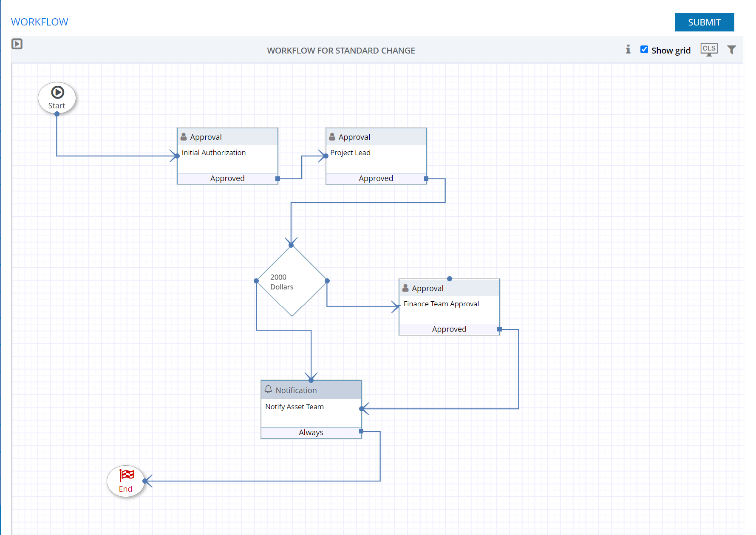
Task: Click right connector dot of decision diamond
Action: click(327, 281)
